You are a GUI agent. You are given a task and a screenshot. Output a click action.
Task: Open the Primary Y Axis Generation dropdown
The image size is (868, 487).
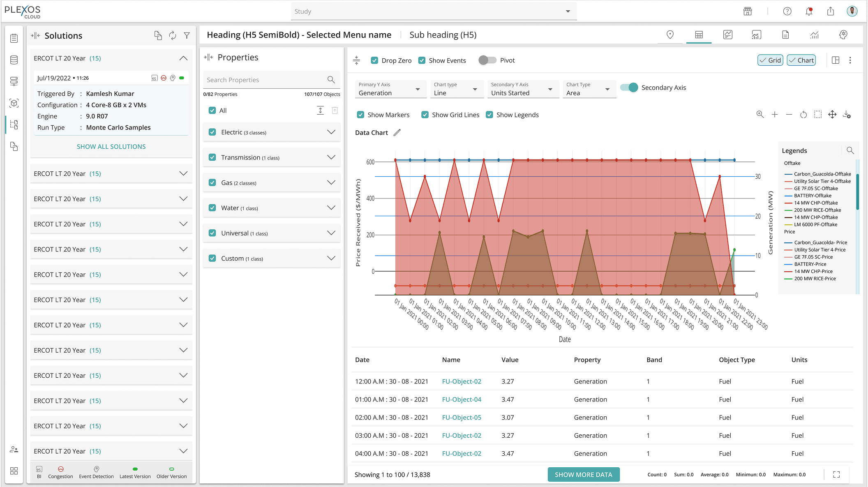click(x=388, y=89)
